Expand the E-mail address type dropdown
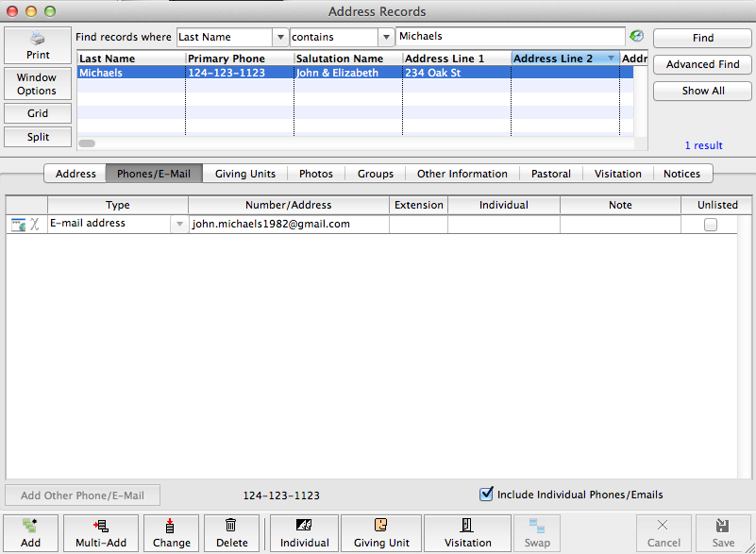 [178, 225]
